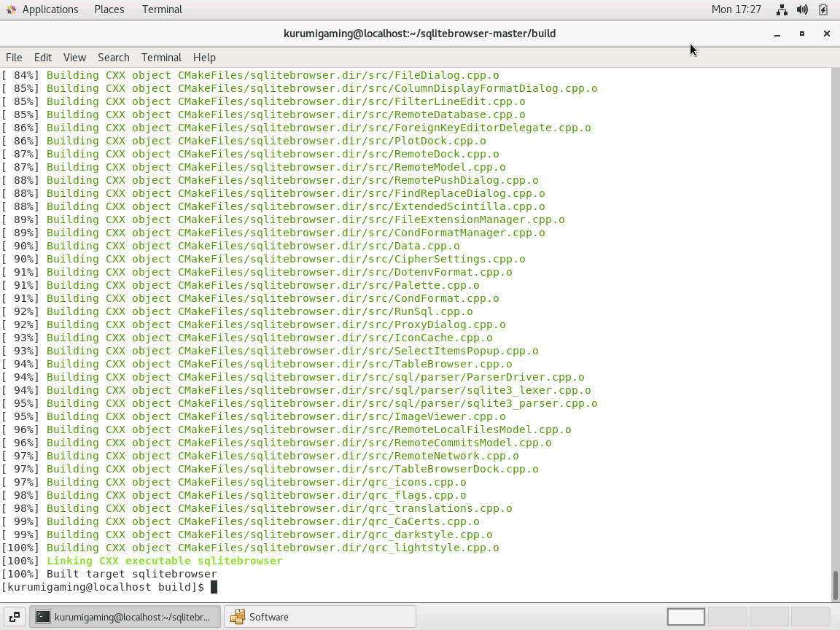Click the distro logo left of Applications

pos(9,9)
